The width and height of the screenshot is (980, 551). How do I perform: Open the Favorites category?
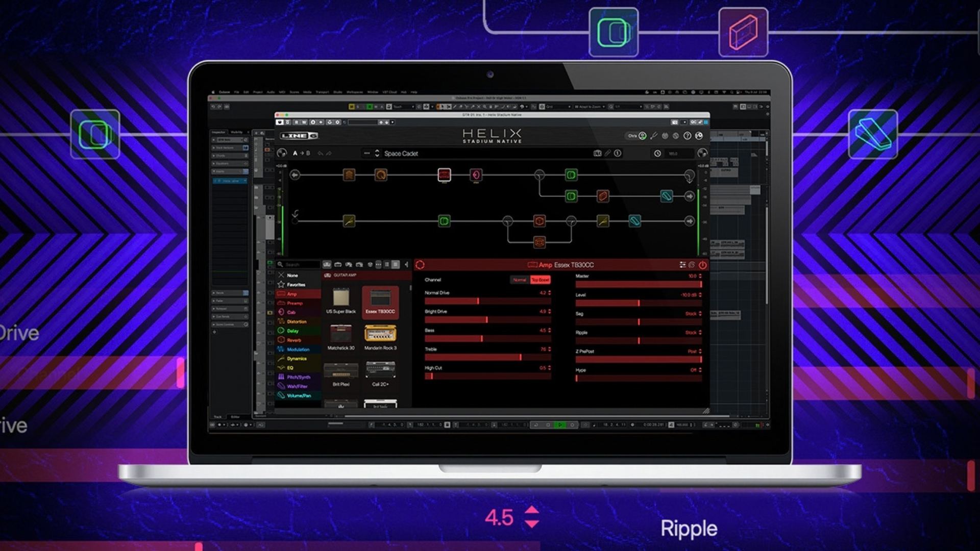pos(298,284)
